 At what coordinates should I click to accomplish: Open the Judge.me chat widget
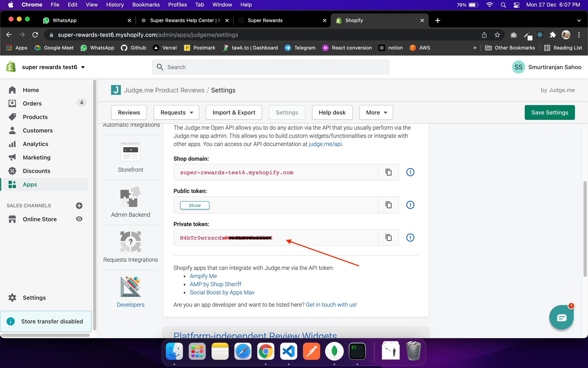(561, 317)
